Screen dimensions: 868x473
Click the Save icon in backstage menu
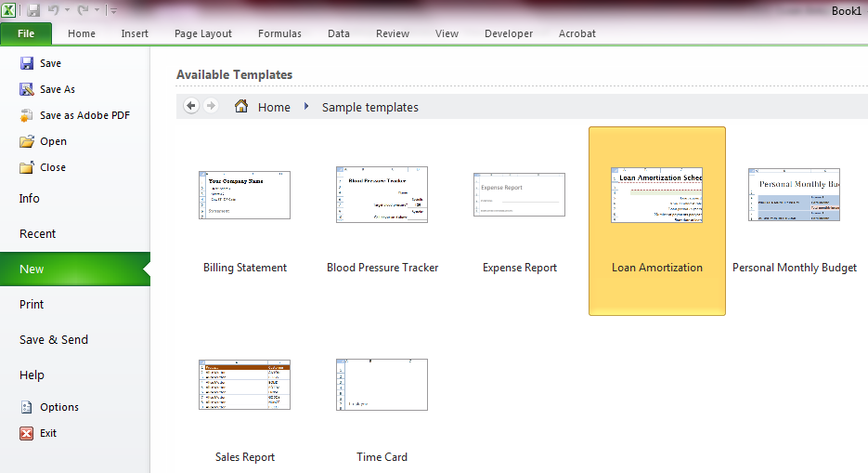tap(27, 63)
